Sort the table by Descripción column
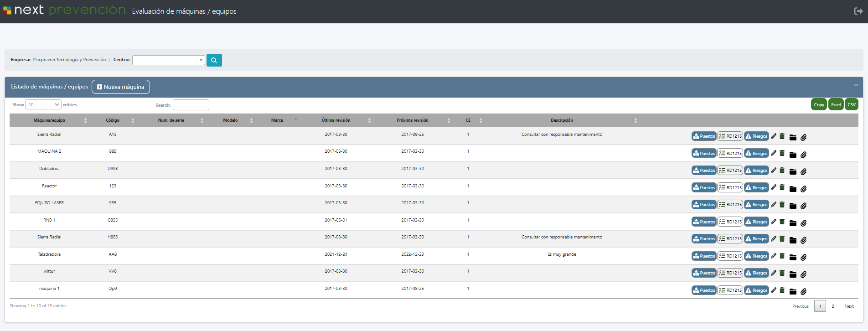 (562, 120)
